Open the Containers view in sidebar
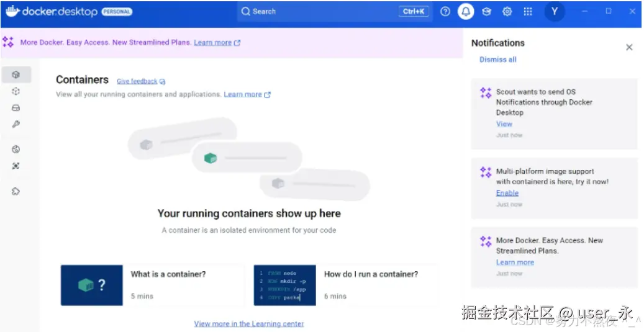This screenshot has height=332, width=644. (x=16, y=74)
